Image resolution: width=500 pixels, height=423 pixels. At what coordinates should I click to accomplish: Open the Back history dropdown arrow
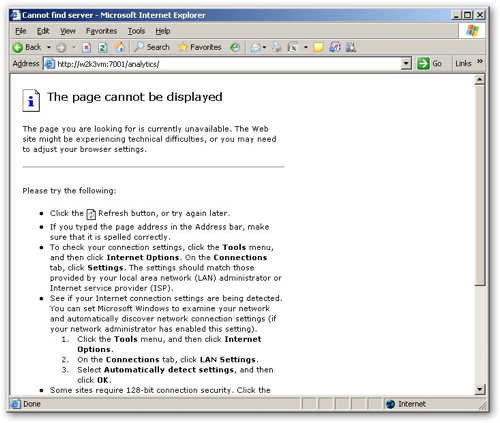[49, 47]
